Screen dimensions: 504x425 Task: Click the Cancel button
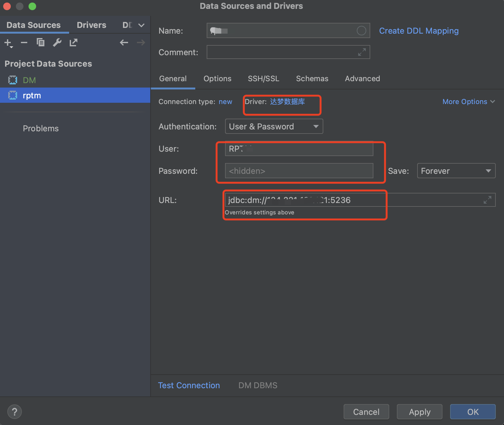366,412
